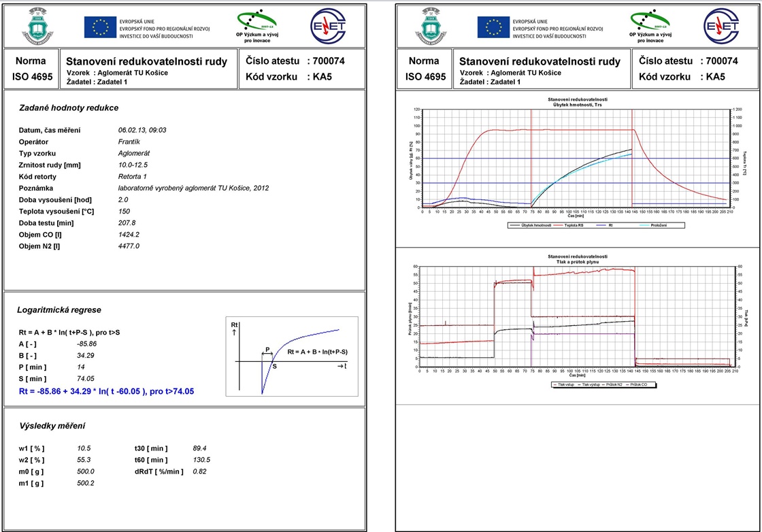Select the coefficient A value '-85.86'
Viewport: 762px width, 532px height.
(x=86, y=344)
